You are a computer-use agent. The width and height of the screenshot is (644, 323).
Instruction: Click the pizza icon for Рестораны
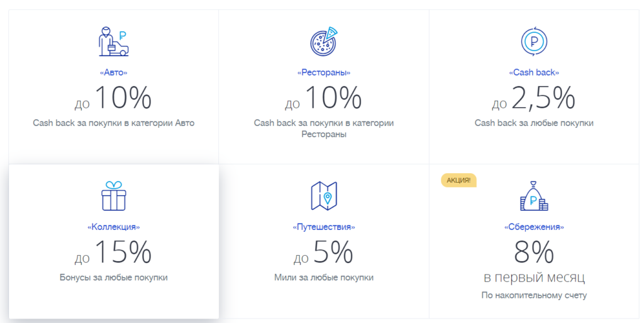point(324,42)
